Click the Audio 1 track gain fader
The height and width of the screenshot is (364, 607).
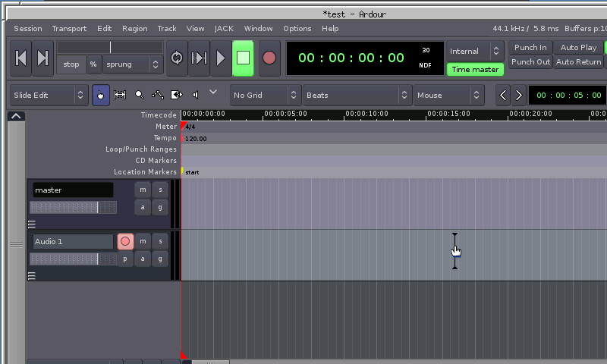point(73,259)
